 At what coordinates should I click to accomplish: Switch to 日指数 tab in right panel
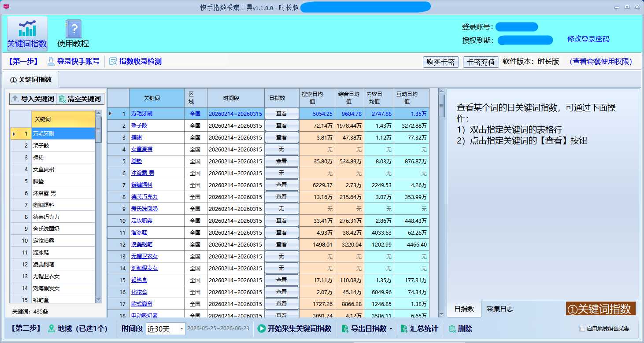click(464, 309)
